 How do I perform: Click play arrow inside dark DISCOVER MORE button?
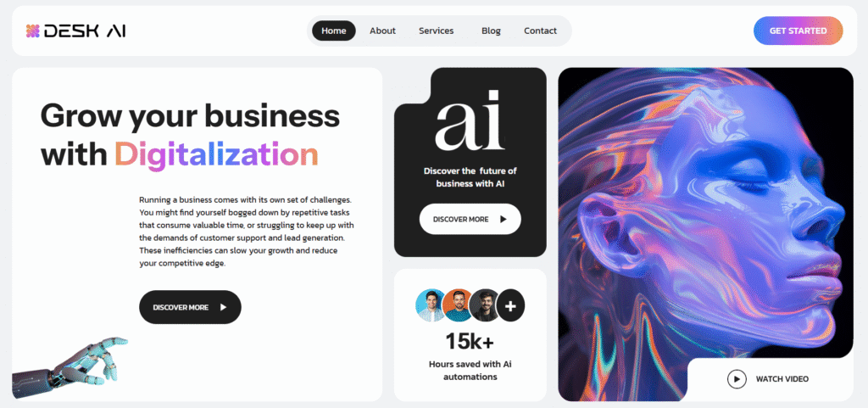point(223,307)
